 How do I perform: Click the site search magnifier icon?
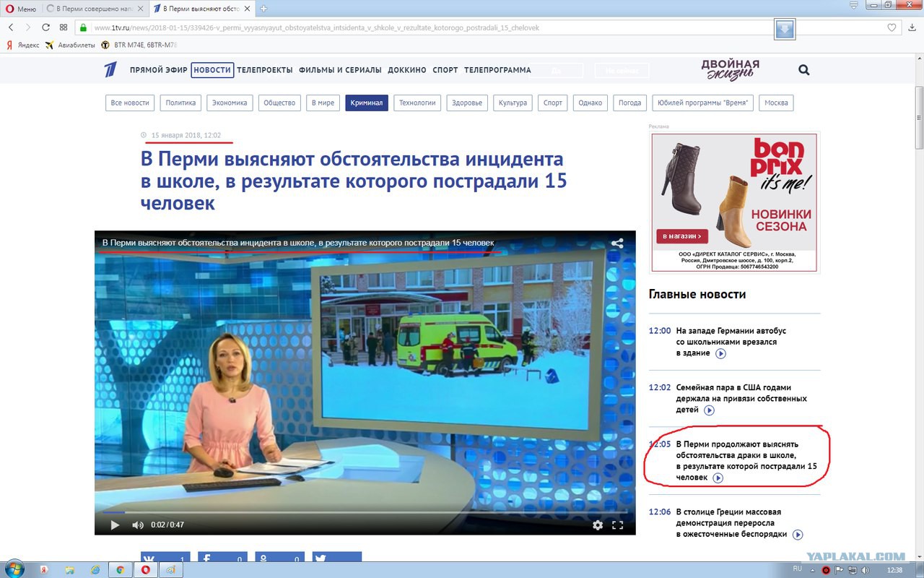pos(803,70)
